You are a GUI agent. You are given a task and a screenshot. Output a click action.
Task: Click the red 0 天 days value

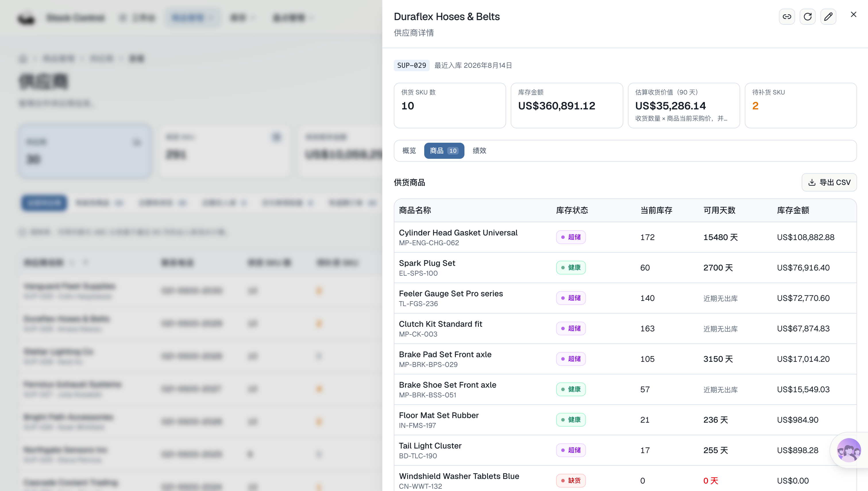(711, 481)
